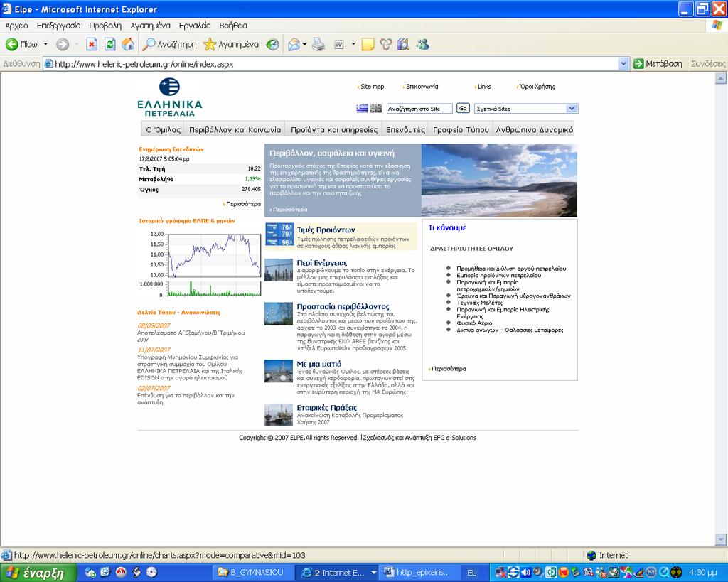The width and height of the screenshot is (728, 582).
Task: Click the page icon in address bar
Action: coord(48,64)
